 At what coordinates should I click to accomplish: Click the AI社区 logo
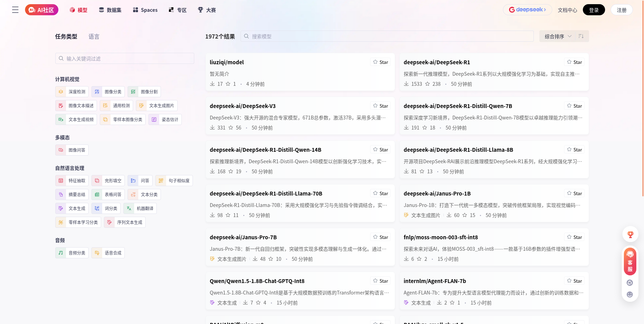tap(42, 10)
